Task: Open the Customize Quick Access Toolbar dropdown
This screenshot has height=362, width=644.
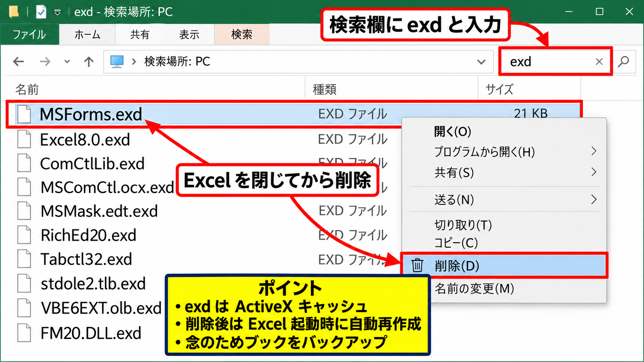Action: click(57, 13)
